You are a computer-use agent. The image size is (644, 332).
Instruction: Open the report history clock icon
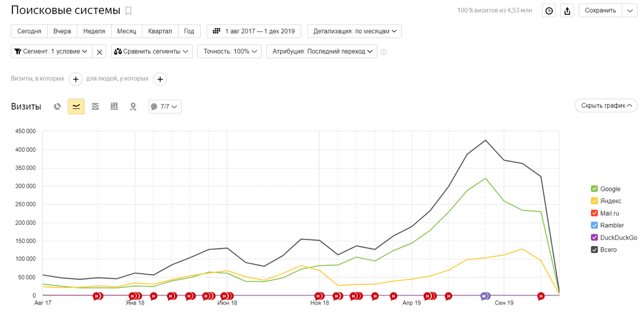click(x=549, y=11)
